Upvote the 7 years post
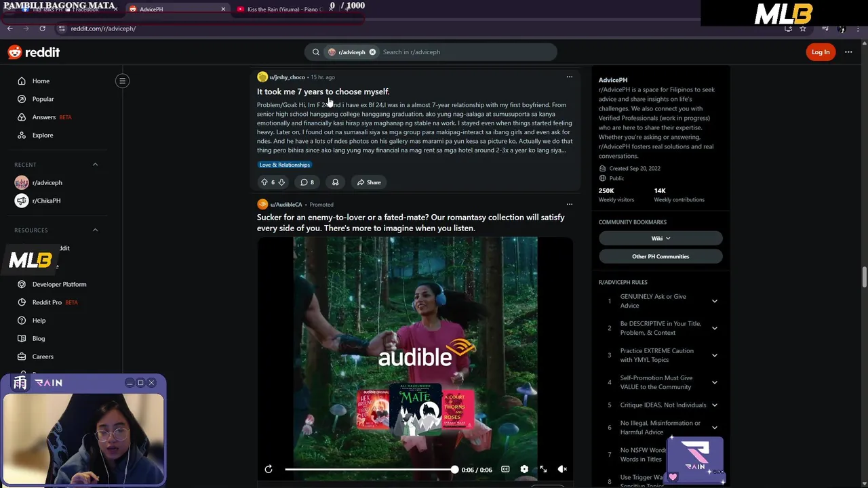 pyautogui.click(x=264, y=182)
